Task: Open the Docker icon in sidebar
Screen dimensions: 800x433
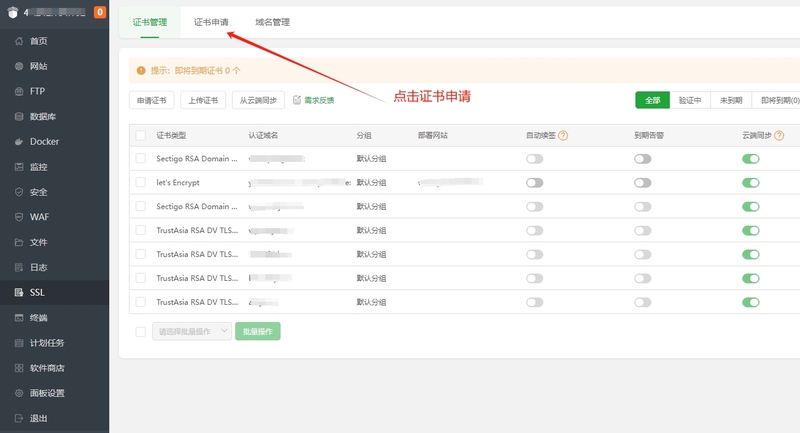Action: (x=19, y=142)
